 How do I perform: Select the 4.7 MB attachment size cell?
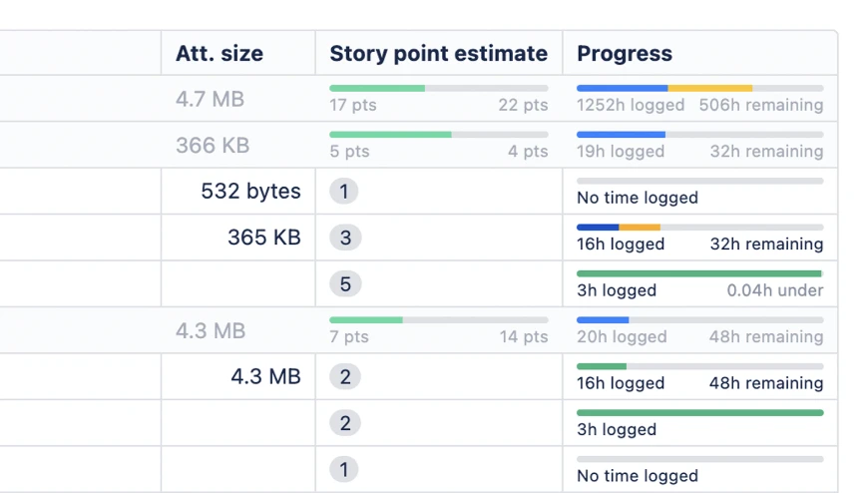point(210,100)
